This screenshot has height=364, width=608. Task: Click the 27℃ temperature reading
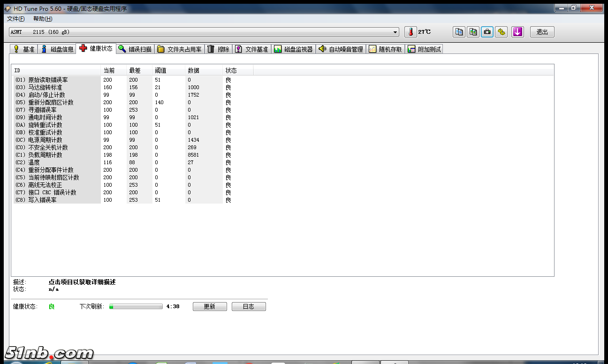coord(425,32)
